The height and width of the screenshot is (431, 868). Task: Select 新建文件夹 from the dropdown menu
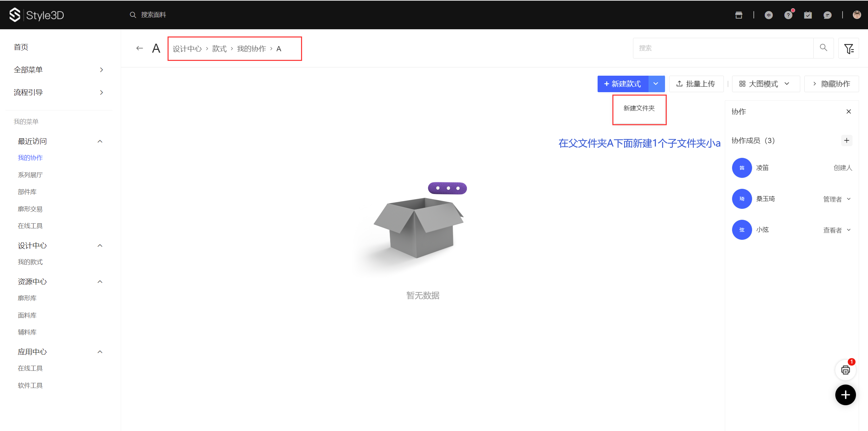(x=639, y=108)
